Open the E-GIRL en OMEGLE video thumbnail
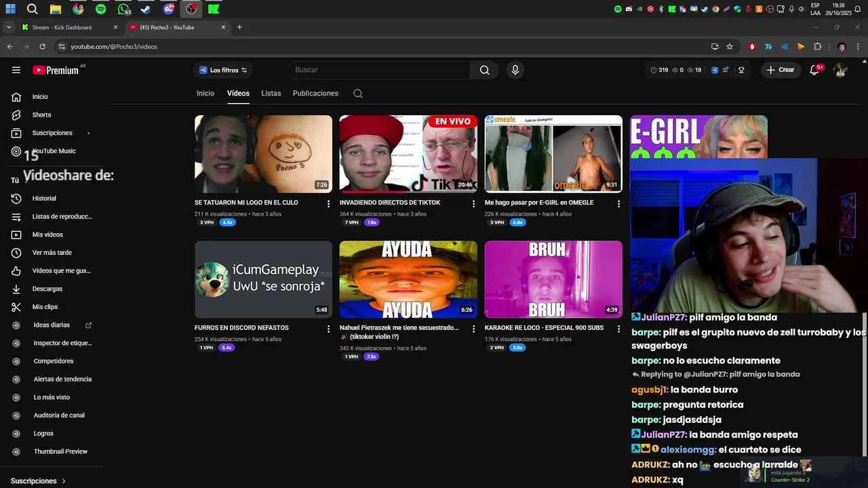The image size is (868, 488). pyautogui.click(x=553, y=154)
